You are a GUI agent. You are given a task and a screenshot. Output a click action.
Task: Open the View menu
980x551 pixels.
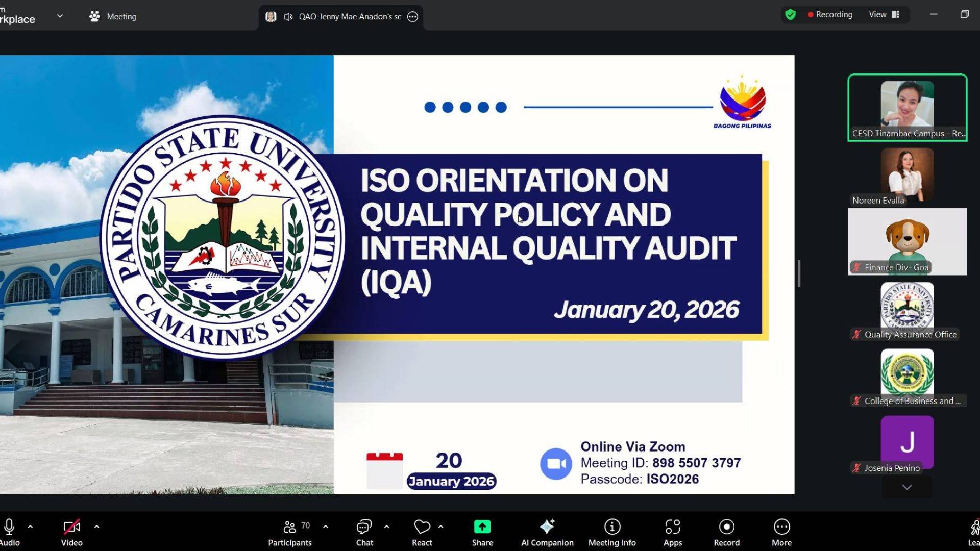coord(879,14)
